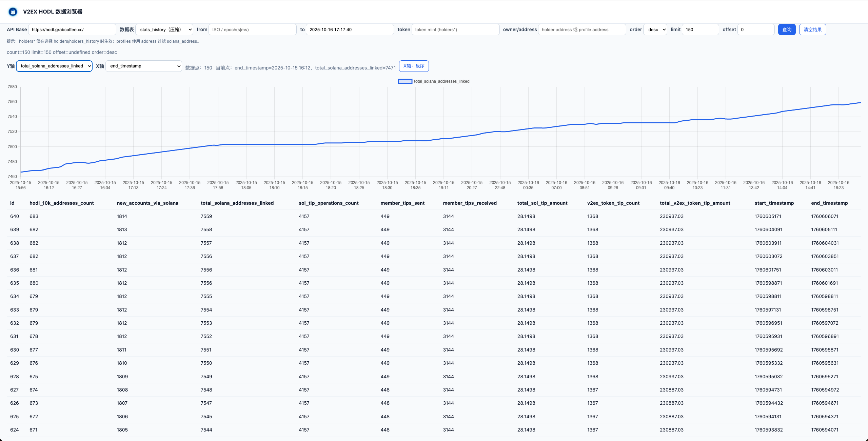Click the chart line near 2025-10-16 07:00

(556, 126)
